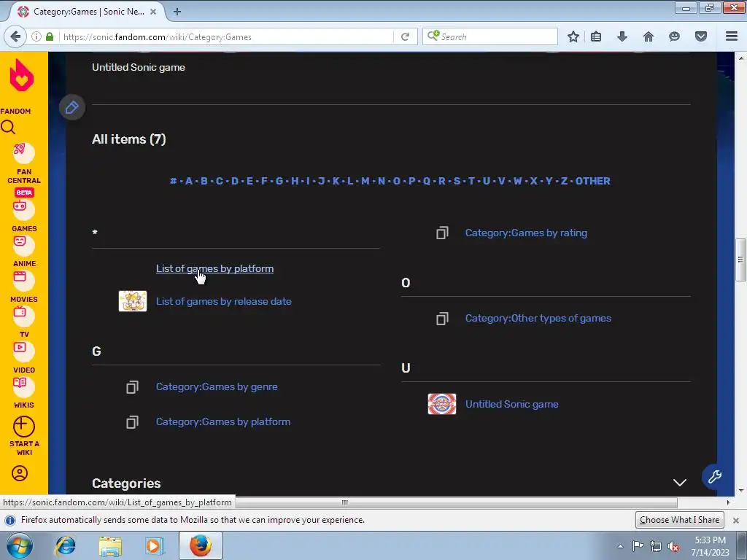Jump to letter U in index
The image size is (747, 560).
487,181
